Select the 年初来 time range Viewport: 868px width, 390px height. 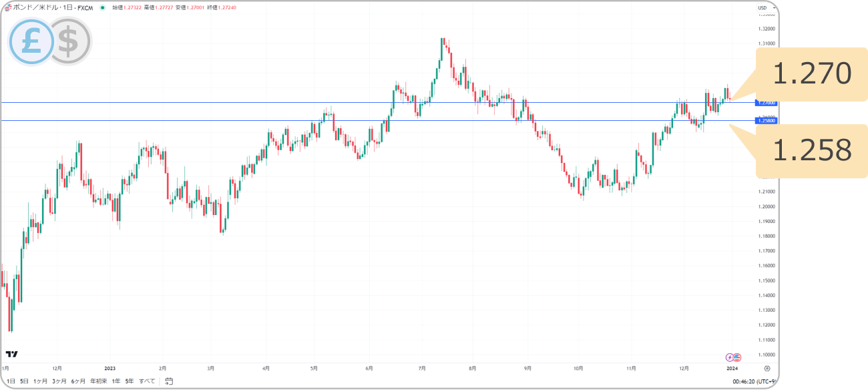[x=98, y=381]
